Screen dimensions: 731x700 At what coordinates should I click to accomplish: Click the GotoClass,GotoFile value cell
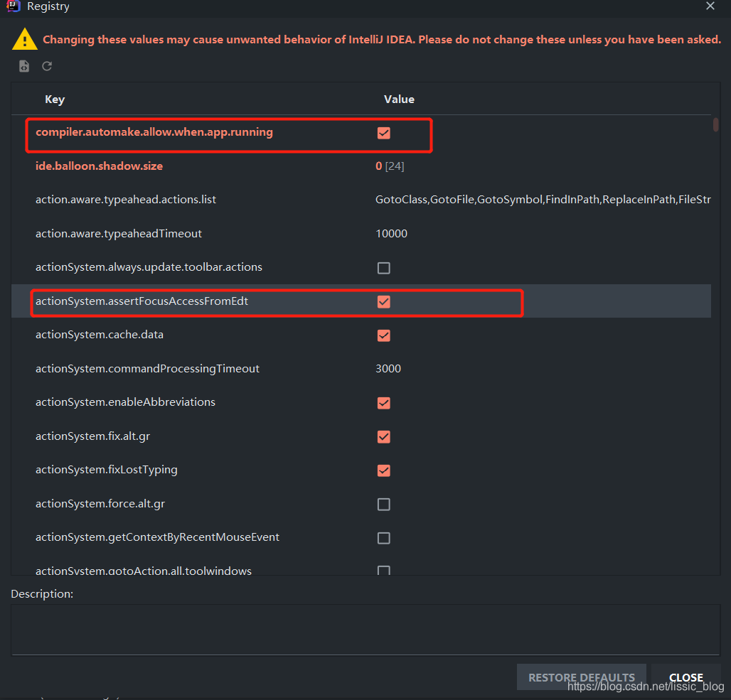click(543, 200)
